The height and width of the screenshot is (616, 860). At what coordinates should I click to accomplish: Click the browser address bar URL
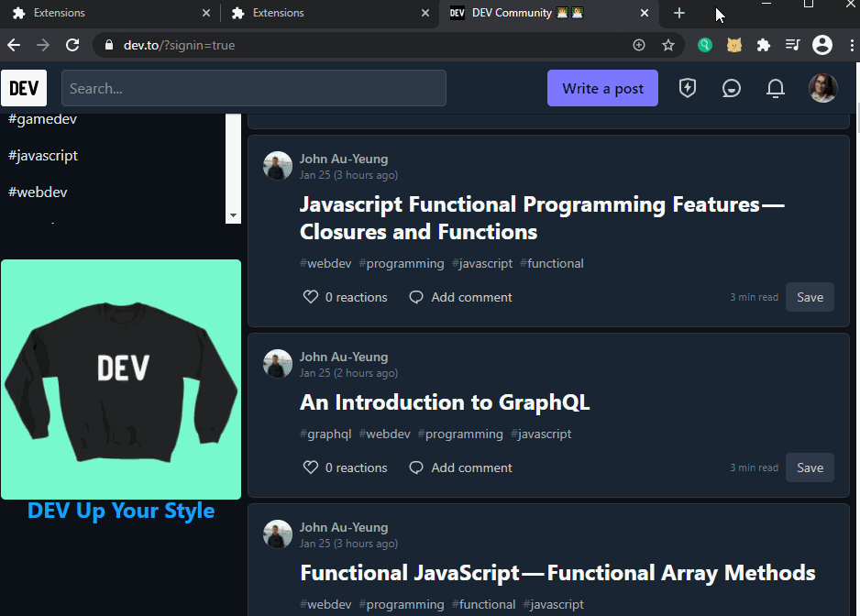180,45
